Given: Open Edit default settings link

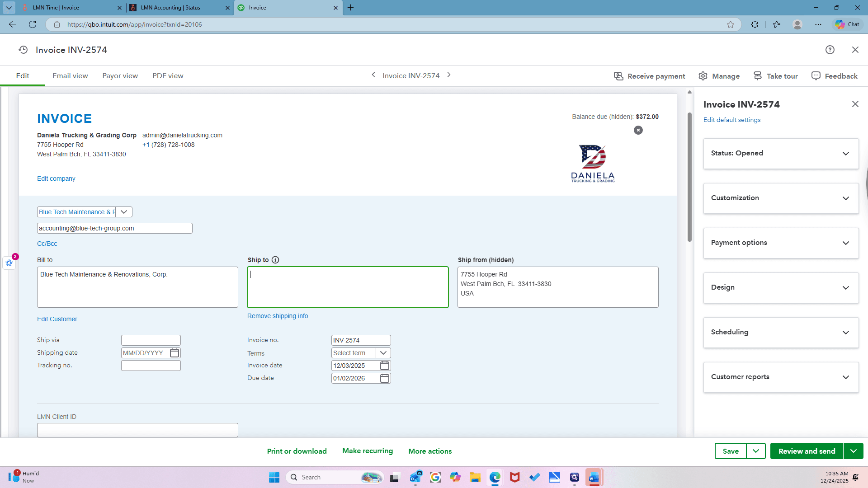Looking at the screenshot, I should pyautogui.click(x=732, y=120).
